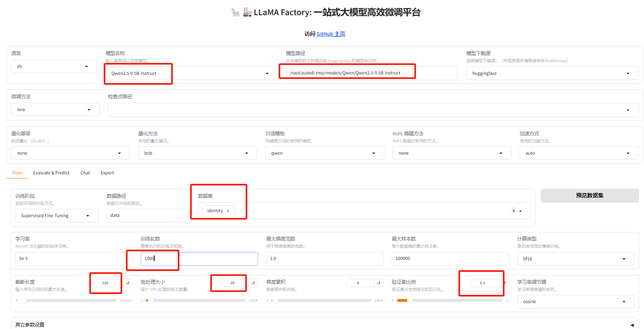
Task: Click the '学习率调节器' label
Action: (532, 282)
